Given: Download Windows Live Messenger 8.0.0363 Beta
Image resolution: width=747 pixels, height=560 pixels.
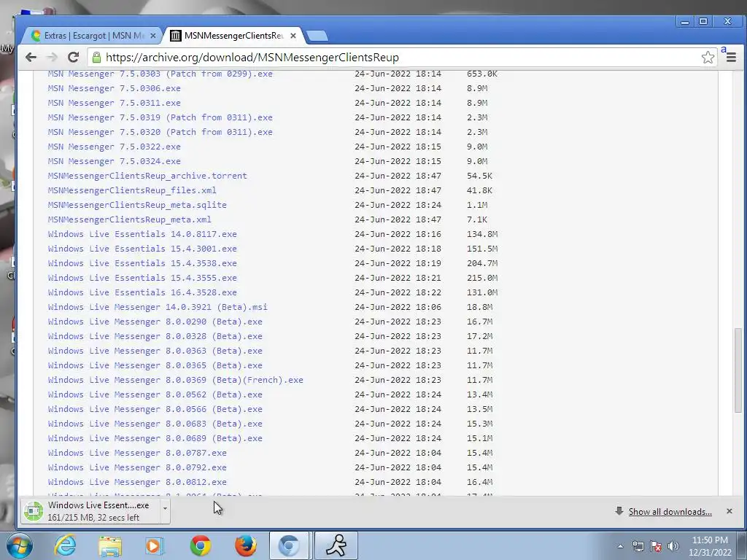Looking at the screenshot, I should click(155, 351).
